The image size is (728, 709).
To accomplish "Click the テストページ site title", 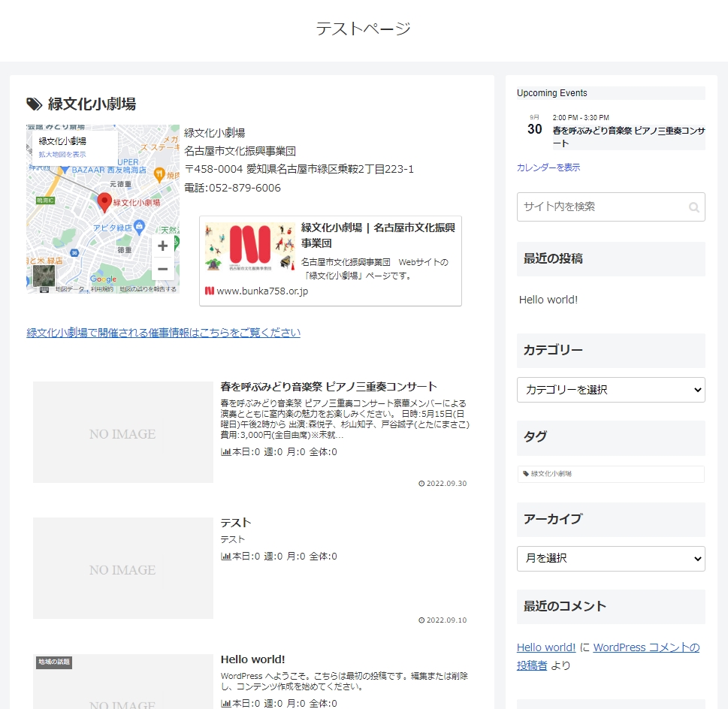I will [x=364, y=29].
